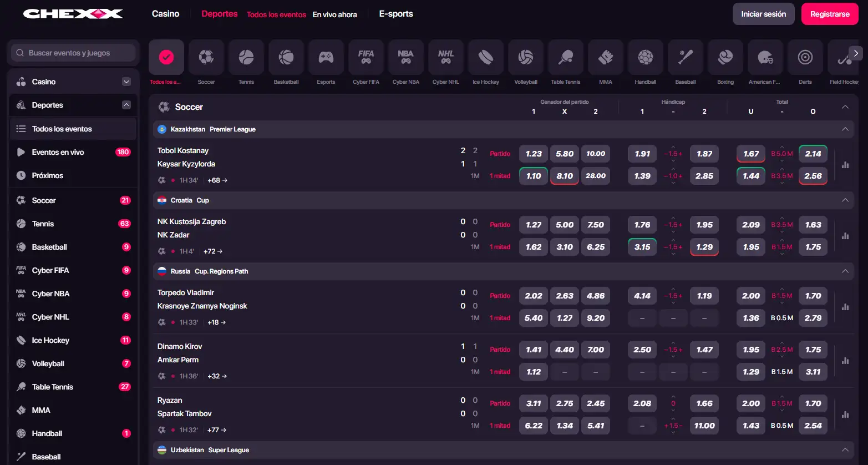Choose Volleyball icon in sports carousel
Image resolution: width=868 pixels, height=465 pixels.
coord(526,57)
